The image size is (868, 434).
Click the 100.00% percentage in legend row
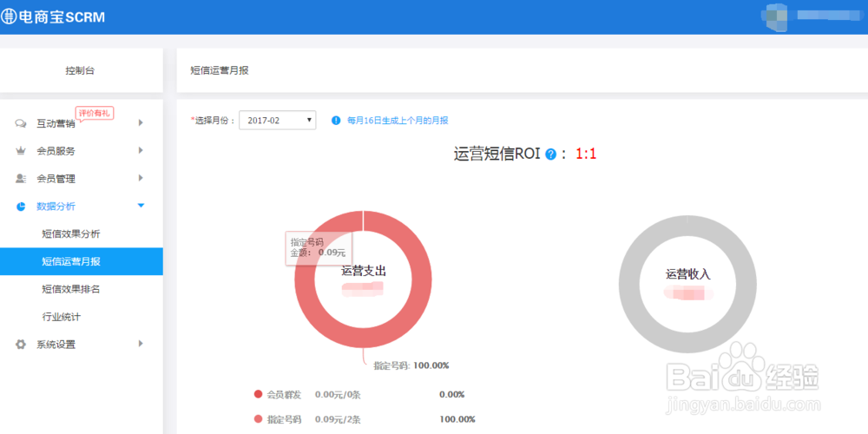pos(457,419)
